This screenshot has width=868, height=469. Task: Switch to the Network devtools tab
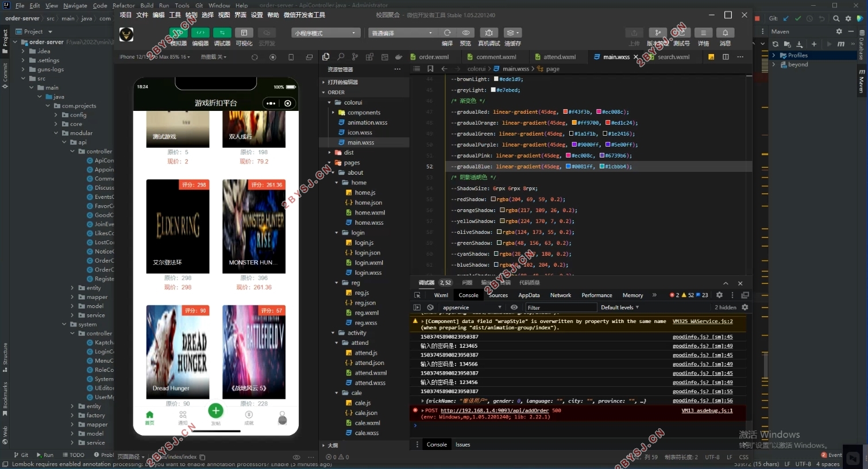click(x=561, y=295)
